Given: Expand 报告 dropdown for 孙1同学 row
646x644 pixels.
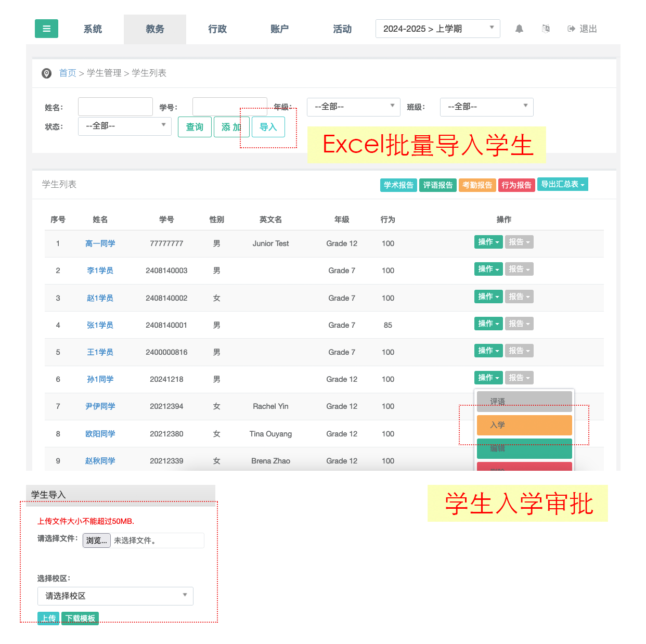Looking at the screenshot, I should tap(519, 378).
